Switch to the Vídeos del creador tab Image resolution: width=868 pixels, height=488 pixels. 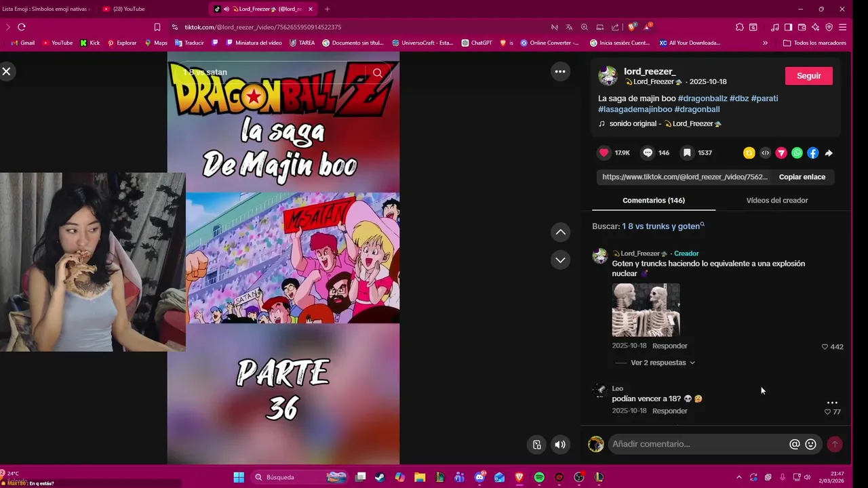coord(777,201)
